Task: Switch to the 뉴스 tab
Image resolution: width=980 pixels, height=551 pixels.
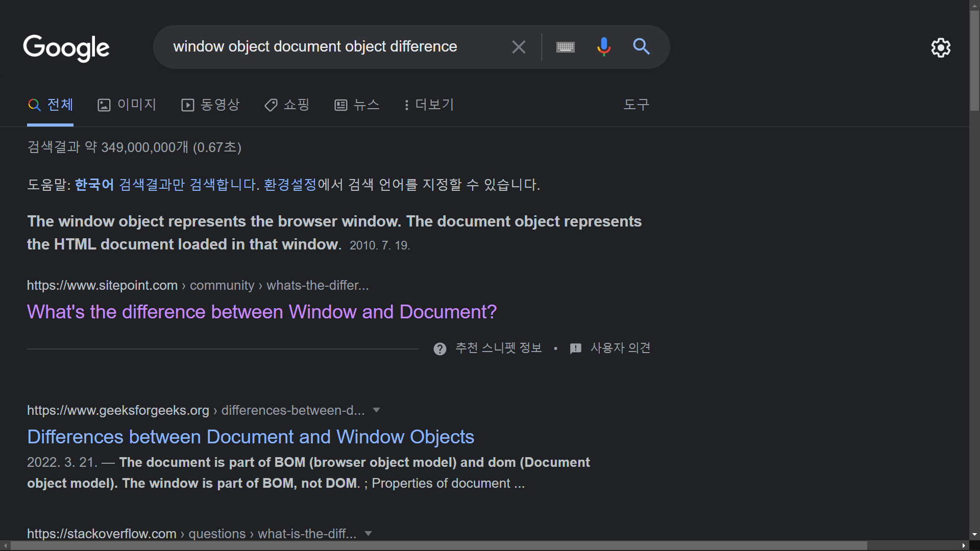Action: tap(357, 105)
